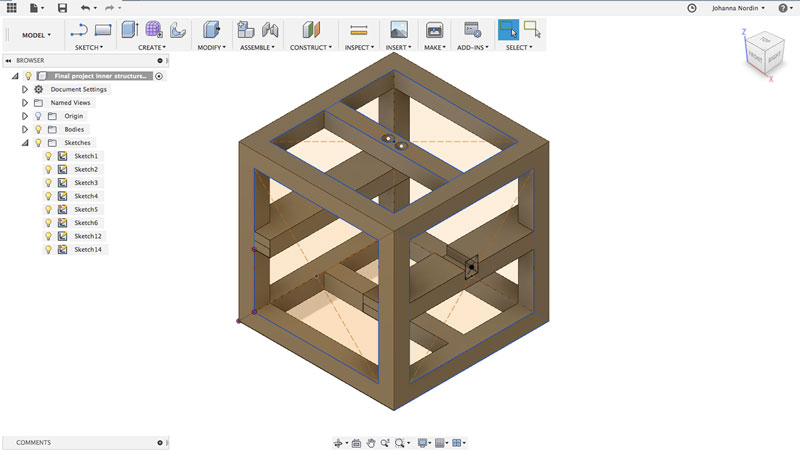800x450 pixels.
Task: Open the viewports layout icon
Action: point(457,443)
